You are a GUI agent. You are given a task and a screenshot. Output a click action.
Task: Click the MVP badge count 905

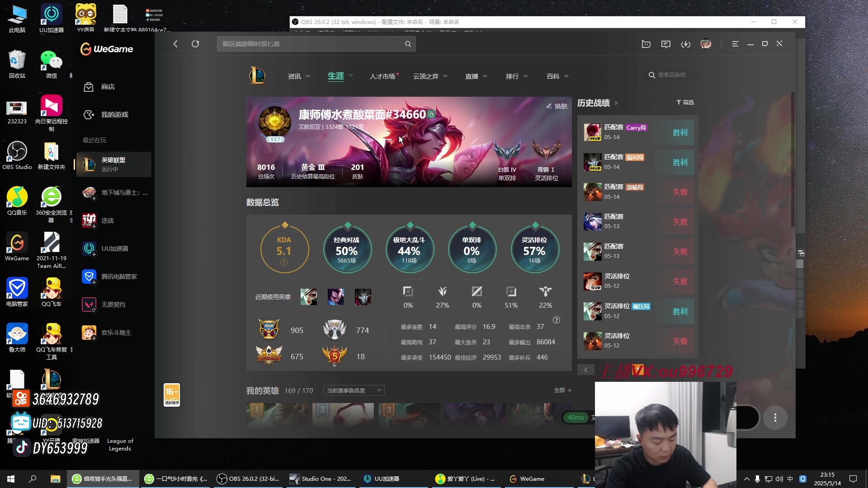pos(297,330)
